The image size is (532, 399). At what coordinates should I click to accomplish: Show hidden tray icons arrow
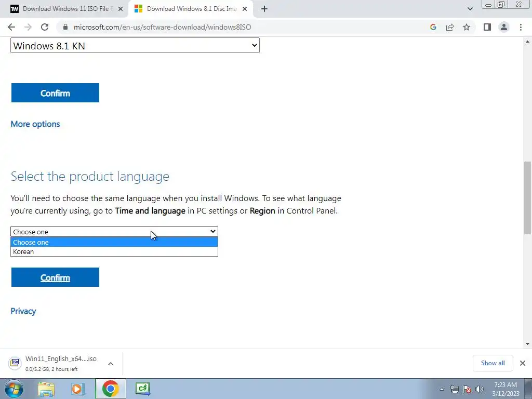click(x=442, y=389)
